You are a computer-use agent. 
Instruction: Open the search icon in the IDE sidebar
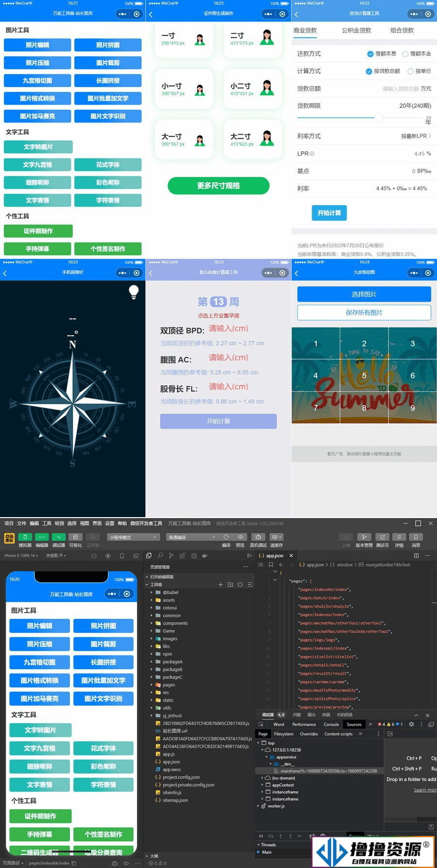[160, 556]
